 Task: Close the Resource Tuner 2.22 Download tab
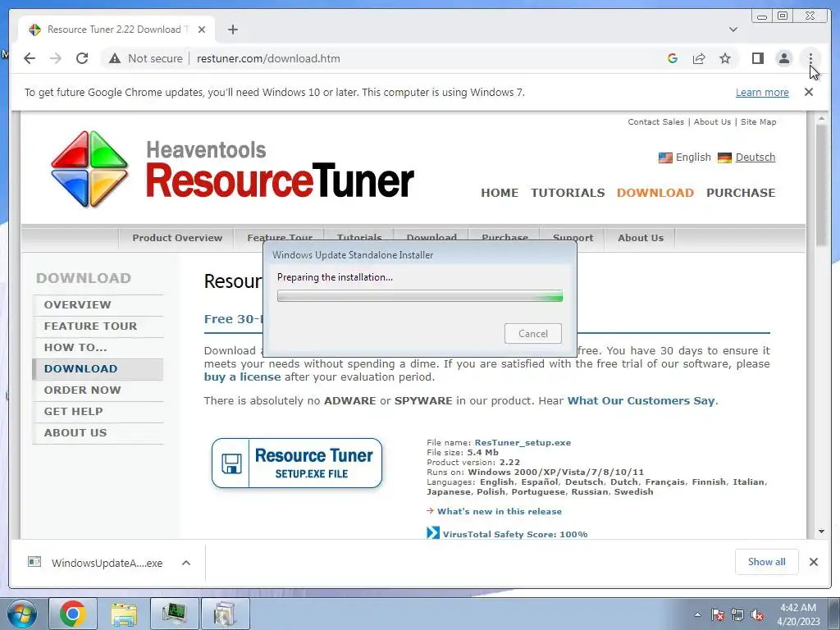coord(202,30)
